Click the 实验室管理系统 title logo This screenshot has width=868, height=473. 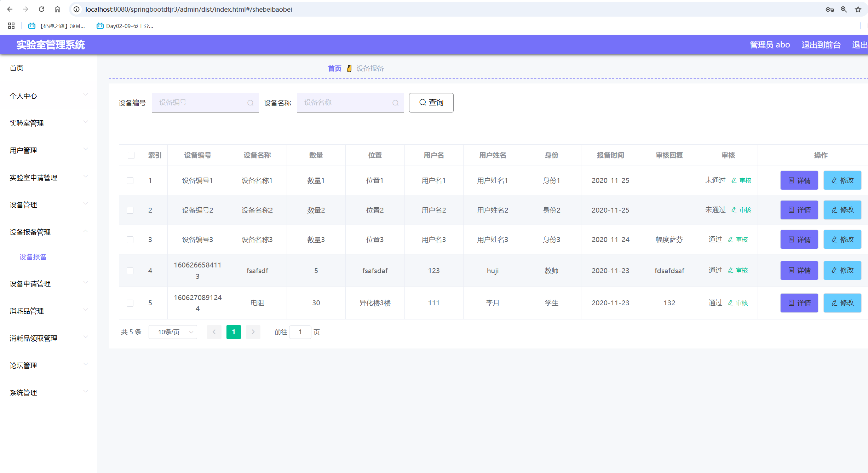51,45
